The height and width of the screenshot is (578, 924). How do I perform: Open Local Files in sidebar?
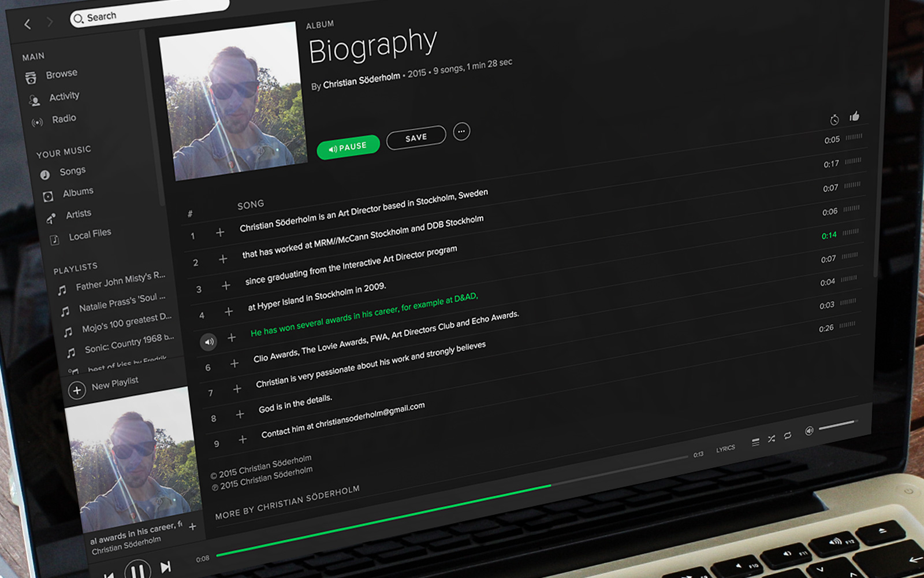tap(90, 234)
